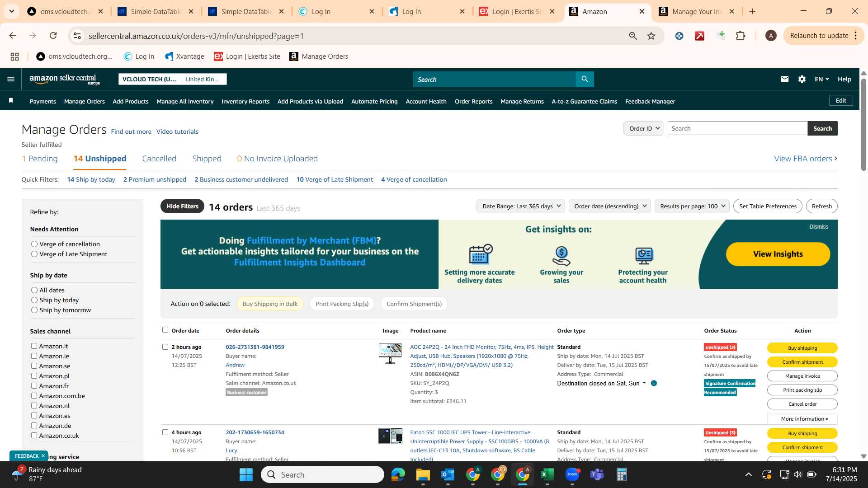This screenshot has height=488, width=868.
Task: Click the Amazon Seller Central logo
Action: pyautogui.click(x=65, y=80)
